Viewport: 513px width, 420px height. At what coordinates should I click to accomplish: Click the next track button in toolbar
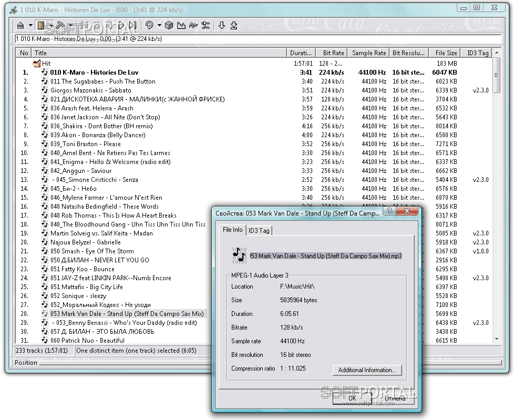(132, 25)
